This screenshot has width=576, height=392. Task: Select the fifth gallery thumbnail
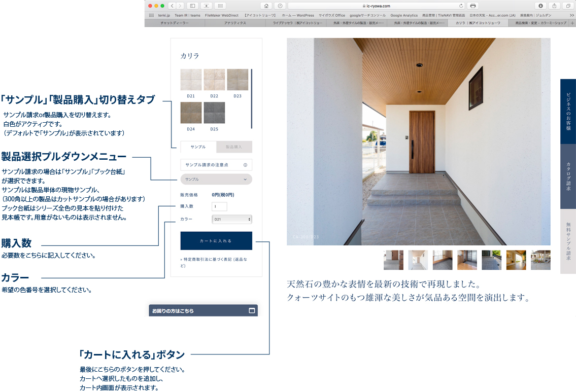[492, 260]
